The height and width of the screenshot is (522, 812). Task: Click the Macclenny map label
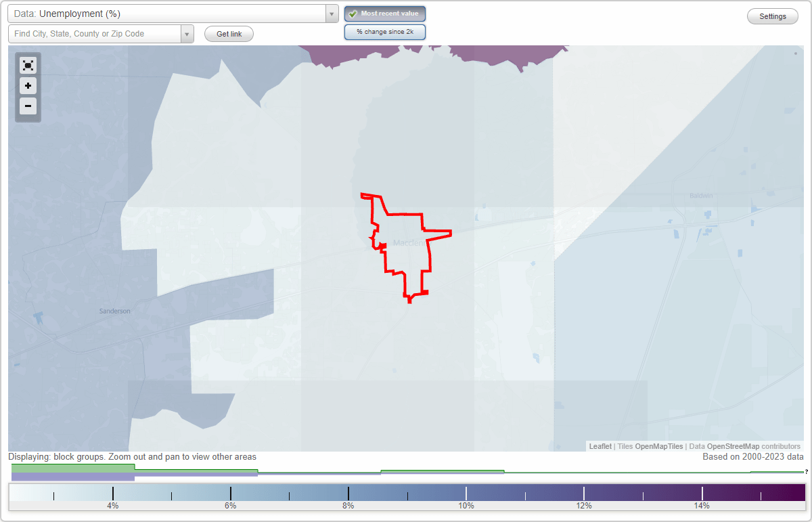point(410,242)
